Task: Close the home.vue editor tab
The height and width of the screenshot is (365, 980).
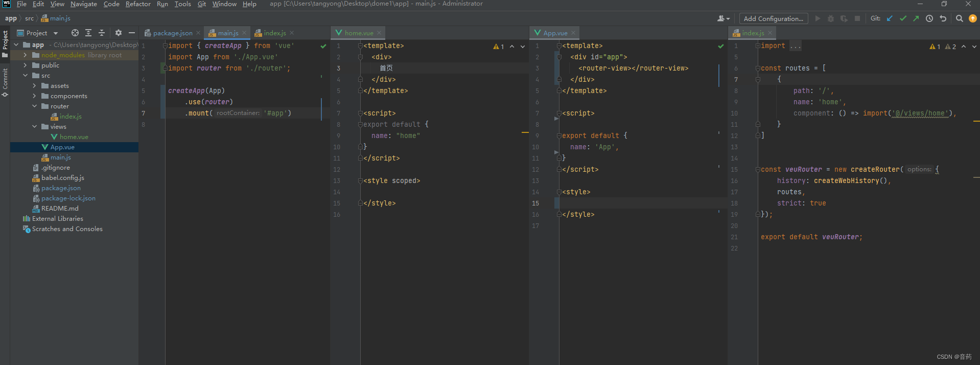Action: pyautogui.click(x=379, y=33)
